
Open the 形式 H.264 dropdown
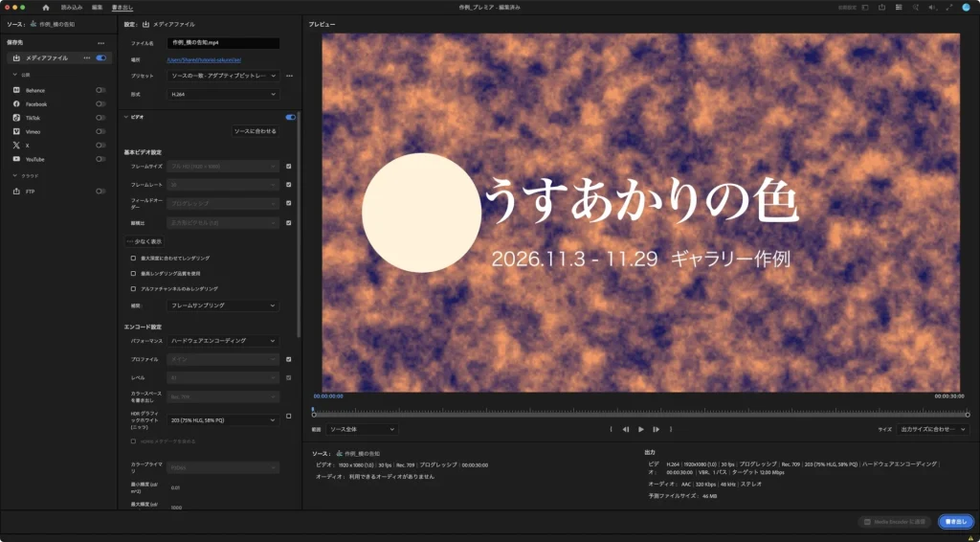tap(223, 95)
